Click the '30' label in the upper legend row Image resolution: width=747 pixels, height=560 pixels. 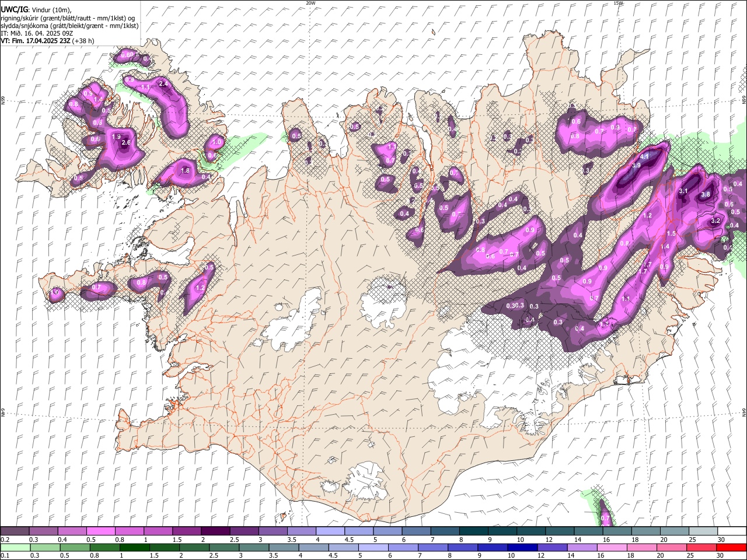tap(721, 540)
